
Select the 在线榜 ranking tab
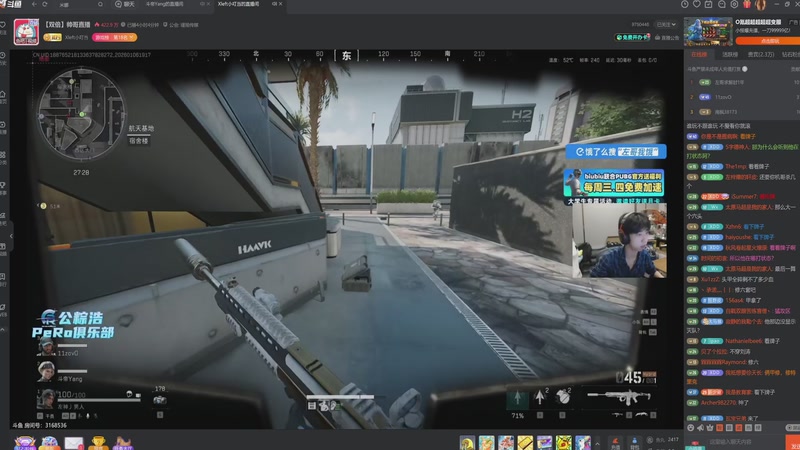point(699,55)
